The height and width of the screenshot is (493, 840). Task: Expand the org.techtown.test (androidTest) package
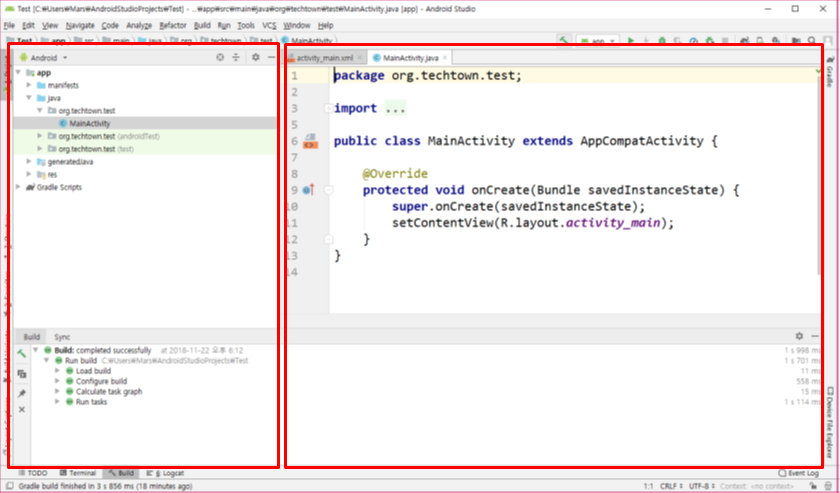click(40, 136)
